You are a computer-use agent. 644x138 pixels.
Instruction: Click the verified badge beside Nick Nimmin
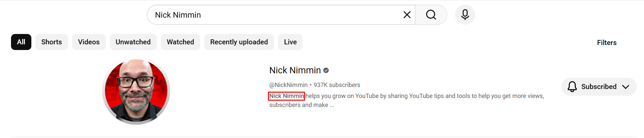[x=326, y=70]
